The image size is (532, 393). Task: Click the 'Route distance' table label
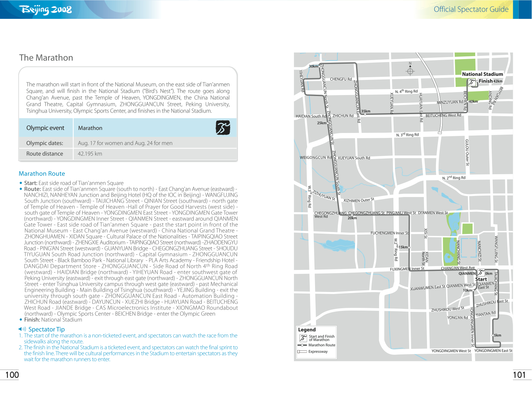click(x=45, y=154)
